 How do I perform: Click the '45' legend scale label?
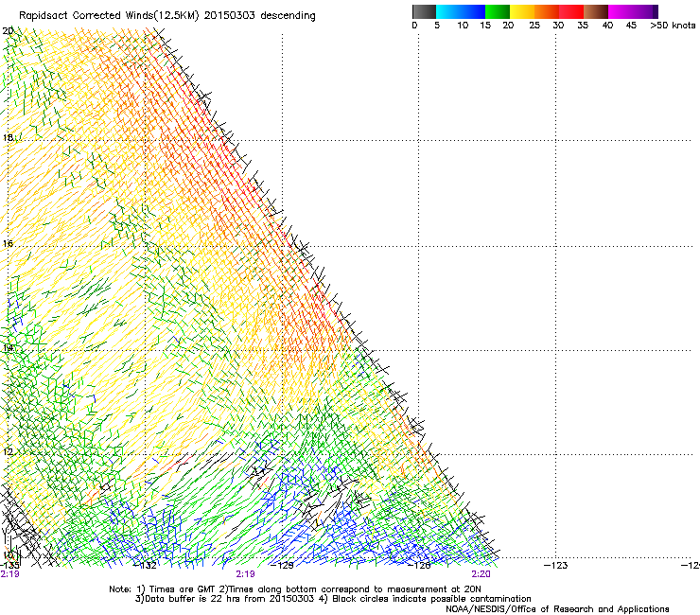(631, 26)
